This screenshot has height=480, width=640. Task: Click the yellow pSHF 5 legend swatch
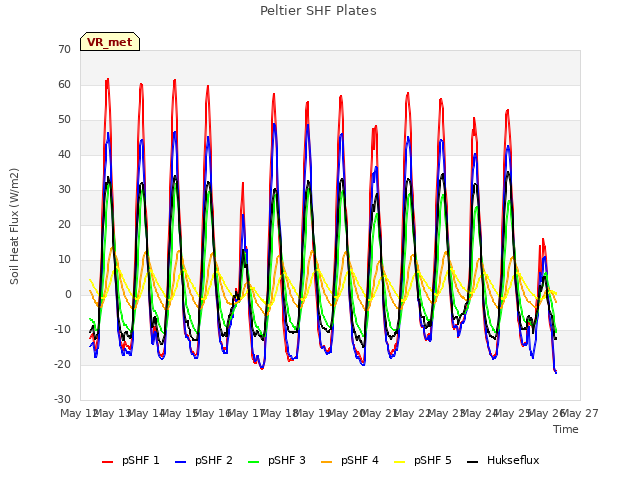click(400, 462)
